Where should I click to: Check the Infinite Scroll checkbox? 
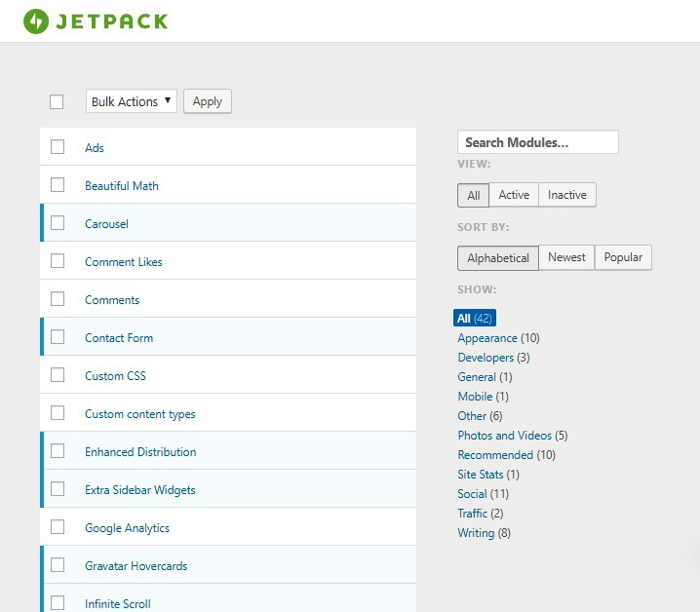click(x=58, y=602)
